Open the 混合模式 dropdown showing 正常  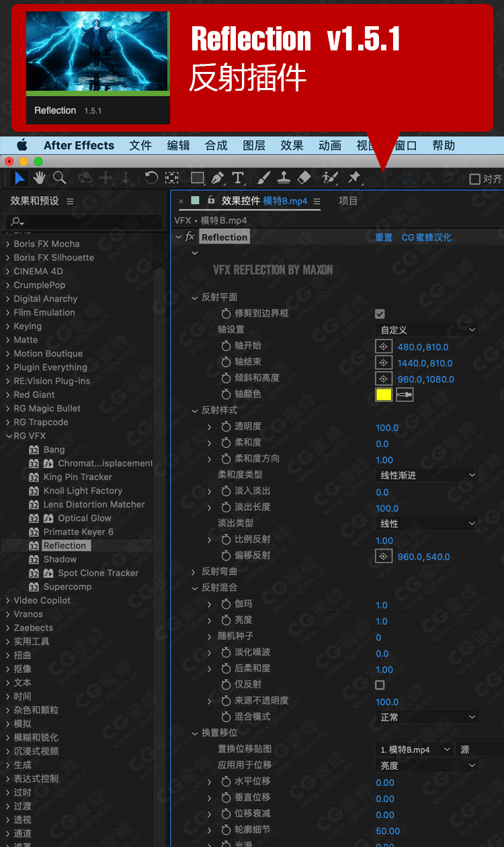(427, 717)
